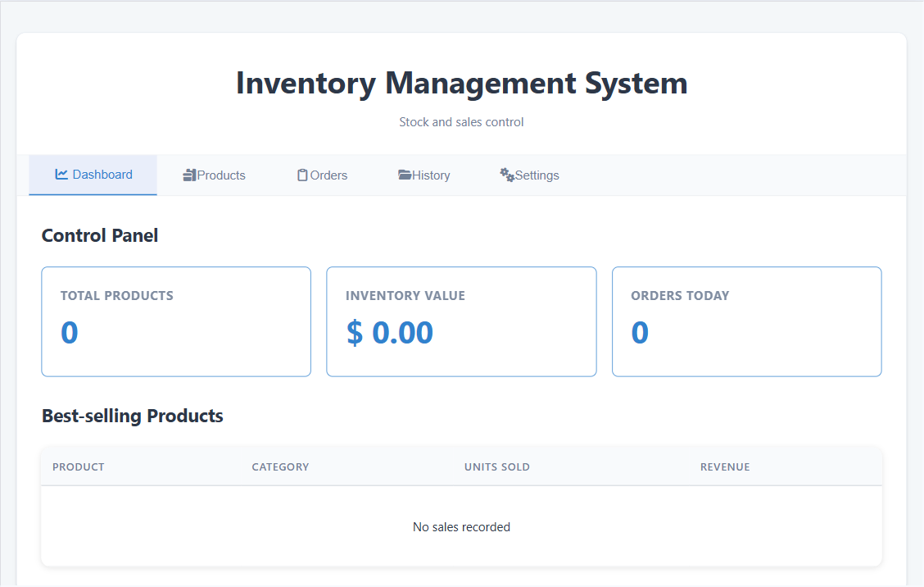Click the Total Products card
The width and height of the screenshot is (924, 587).
(175, 321)
